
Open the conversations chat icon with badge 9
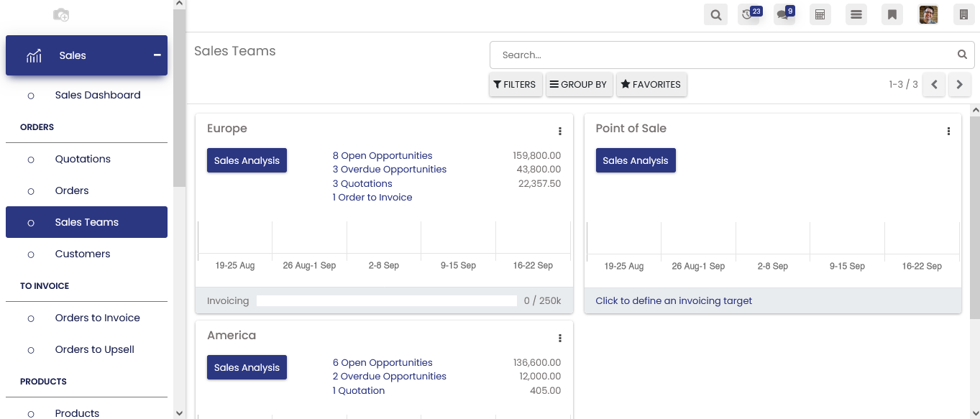click(x=784, y=14)
